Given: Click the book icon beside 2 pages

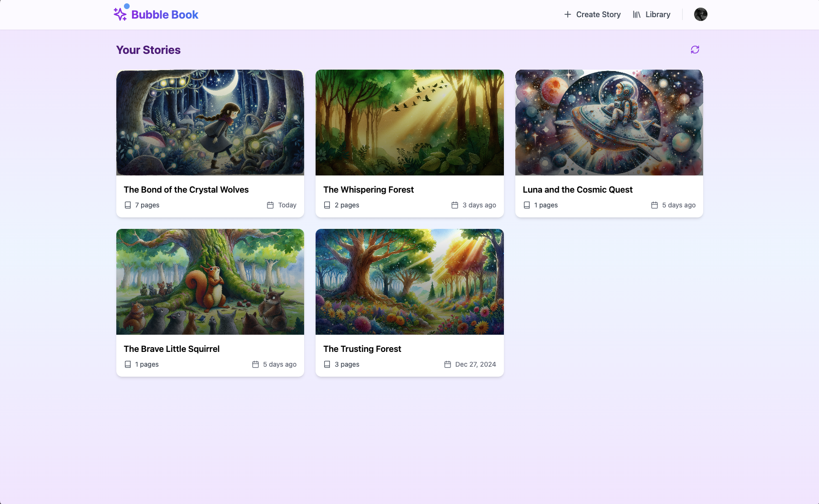Looking at the screenshot, I should click(x=327, y=205).
